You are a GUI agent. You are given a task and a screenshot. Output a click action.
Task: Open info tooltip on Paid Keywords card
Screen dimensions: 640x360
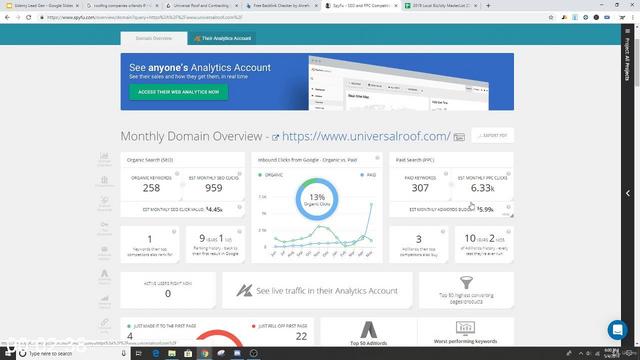[x=446, y=174]
